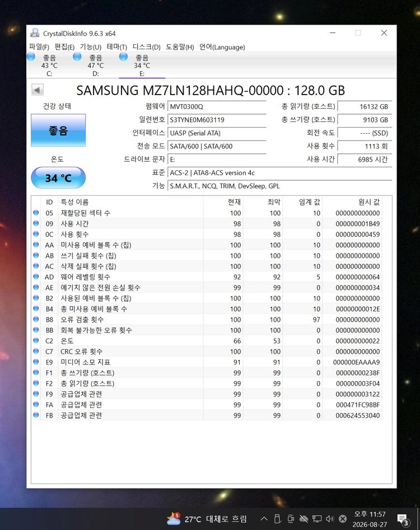Click power on hours 6985 시간

pyautogui.click(x=365, y=159)
